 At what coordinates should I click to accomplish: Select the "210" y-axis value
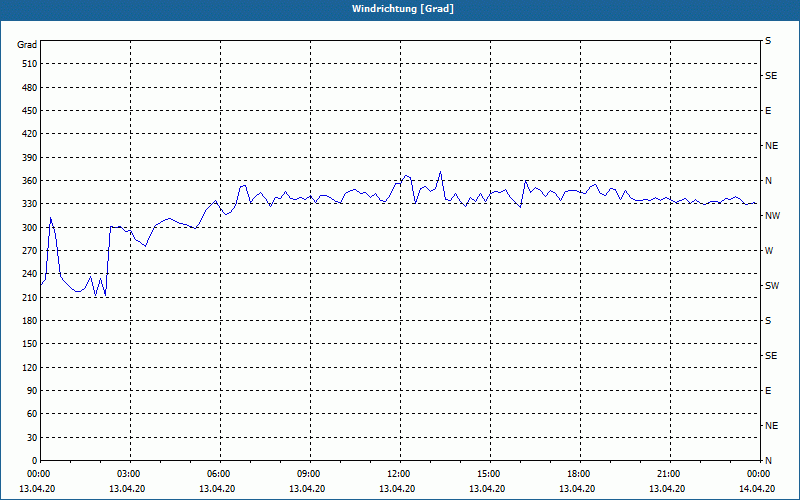click(x=30, y=297)
